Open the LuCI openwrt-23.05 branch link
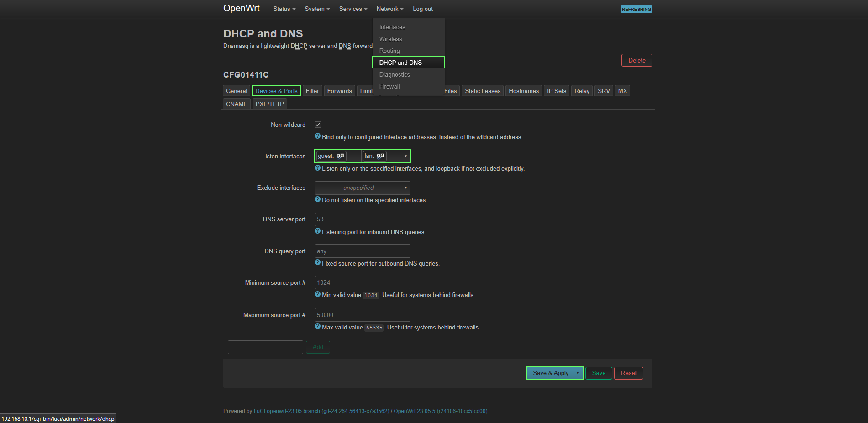This screenshot has width=868, height=423. coord(321,411)
